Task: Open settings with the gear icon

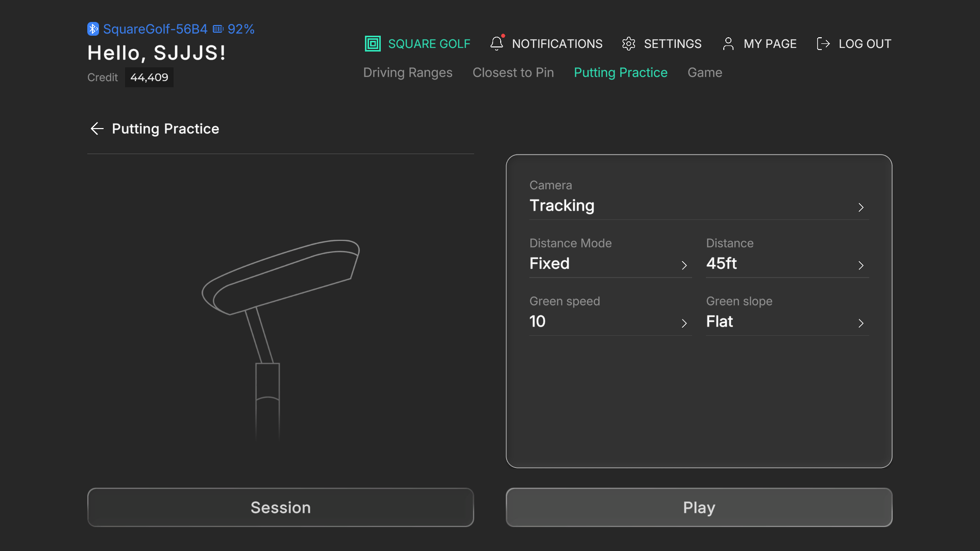Action: pos(629,44)
